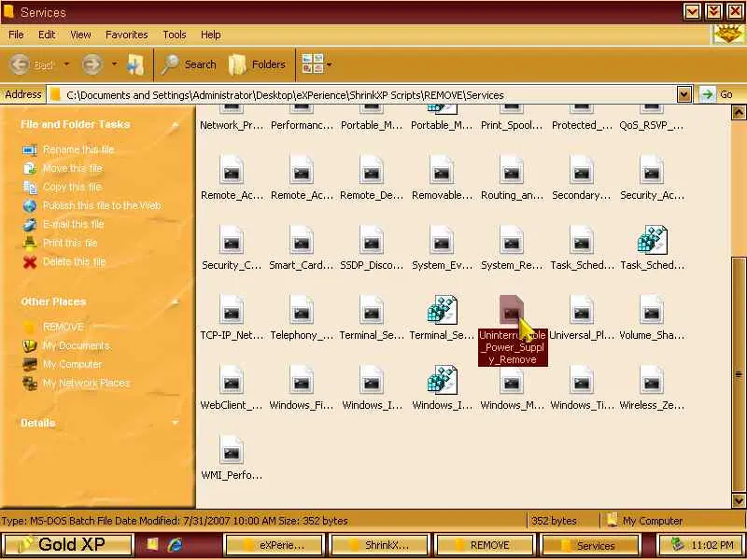Click Move this file link

coord(73,168)
